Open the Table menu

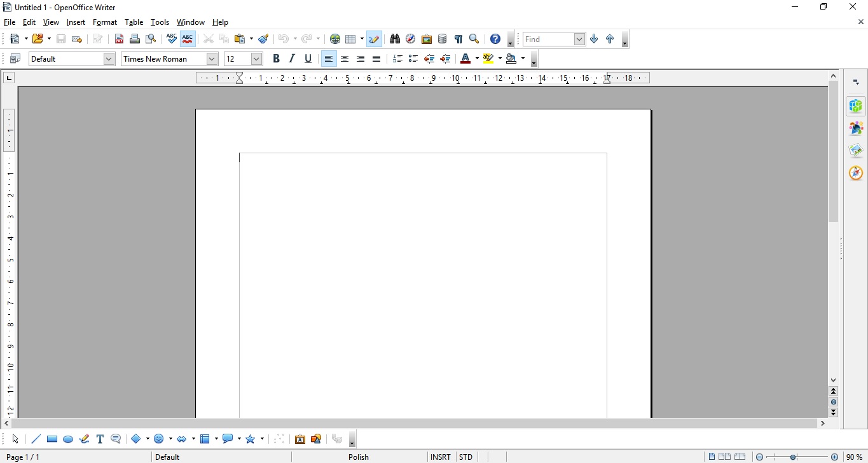(x=134, y=22)
